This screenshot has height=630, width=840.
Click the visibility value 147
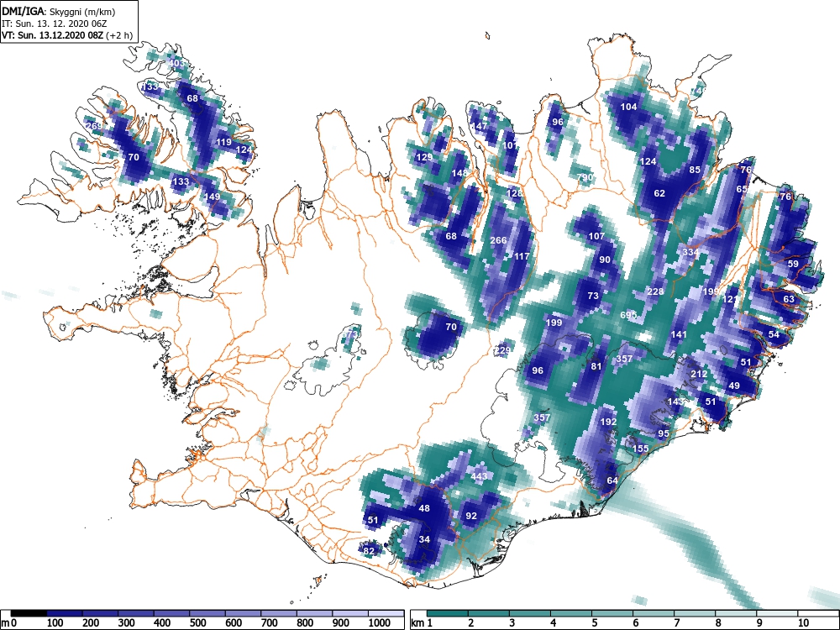(x=479, y=127)
